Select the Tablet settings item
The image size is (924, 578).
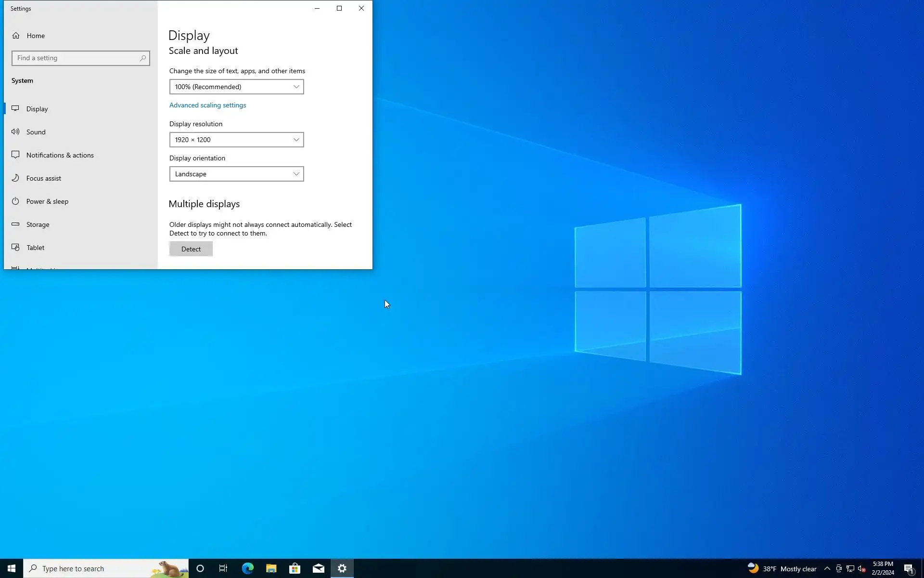click(x=35, y=248)
